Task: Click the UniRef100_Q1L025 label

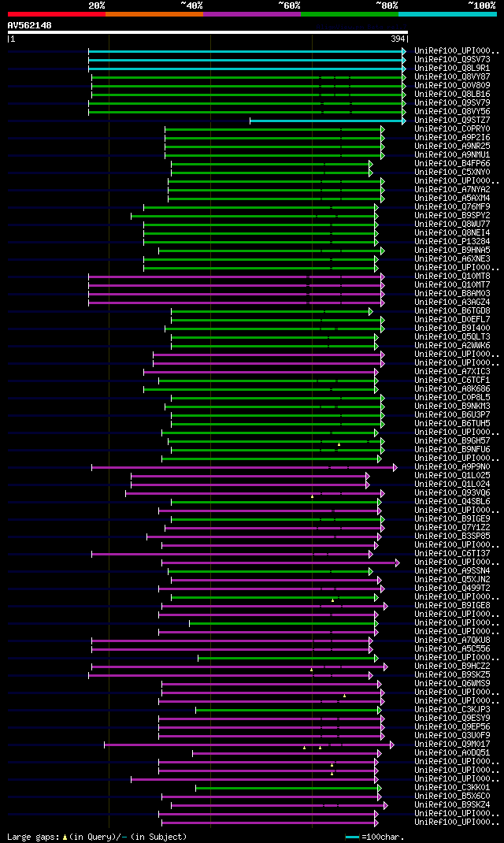Action: (x=452, y=475)
